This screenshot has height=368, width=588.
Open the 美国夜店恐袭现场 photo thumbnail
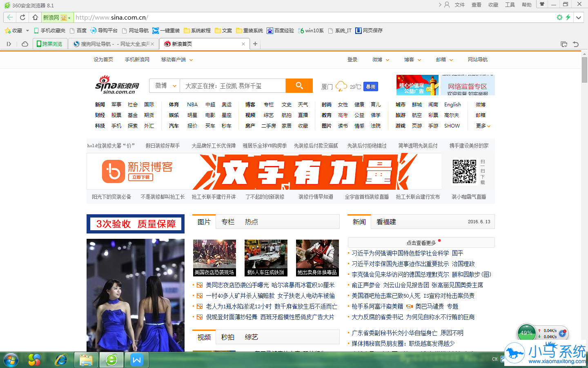pos(214,258)
